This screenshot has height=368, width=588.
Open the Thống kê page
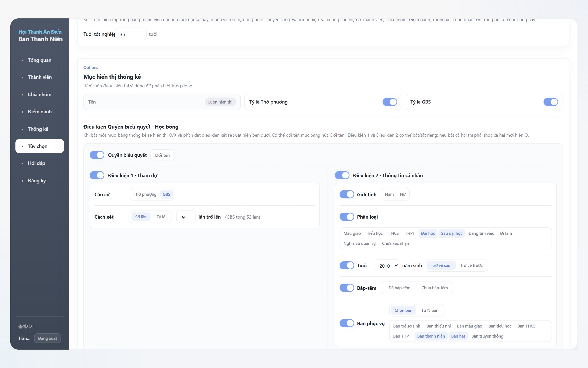pos(40,129)
